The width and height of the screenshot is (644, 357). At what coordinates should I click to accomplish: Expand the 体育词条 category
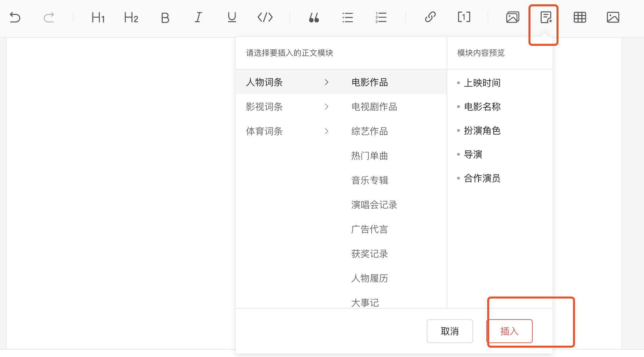[264, 131]
